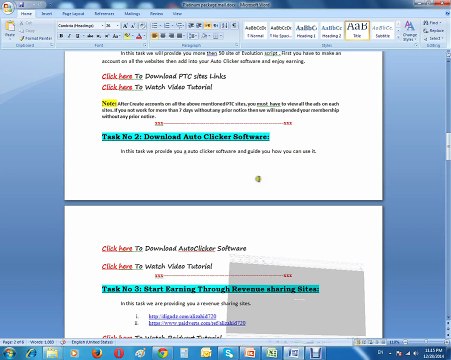451x360 pixels.
Task: Apply the red font color button
Action: click(x=139, y=36)
